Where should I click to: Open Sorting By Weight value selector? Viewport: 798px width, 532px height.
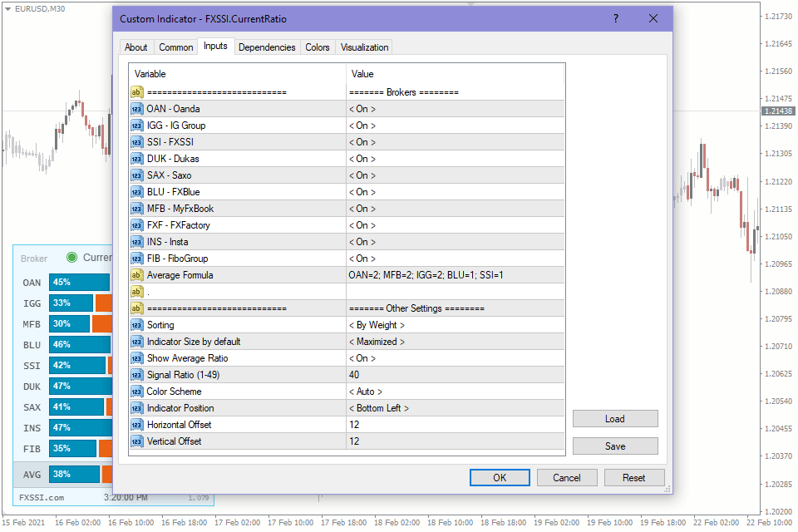tap(377, 325)
